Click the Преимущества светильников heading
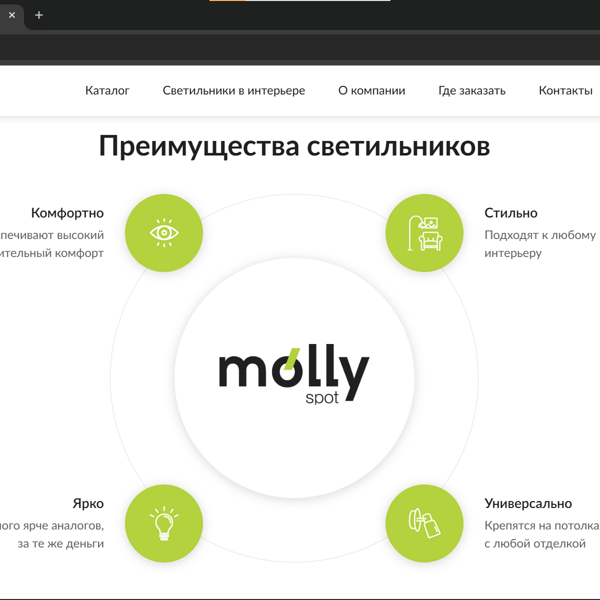The height and width of the screenshot is (600, 600). click(x=294, y=147)
